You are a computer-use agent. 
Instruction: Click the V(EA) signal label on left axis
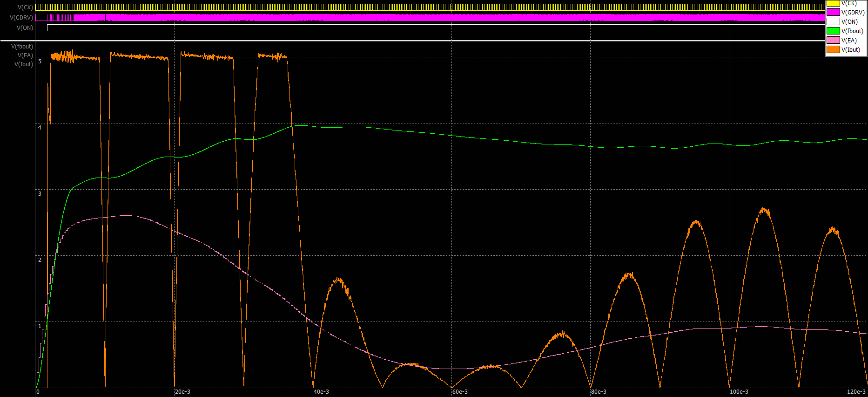tap(26, 55)
